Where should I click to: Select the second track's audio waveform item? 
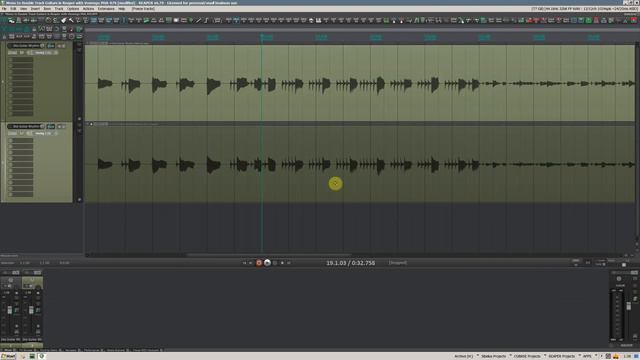click(x=360, y=164)
